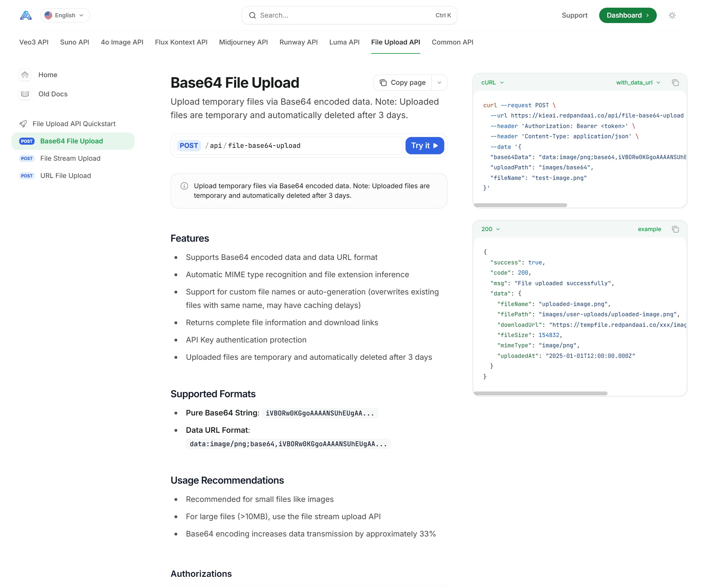Click the info icon in callout

(184, 186)
